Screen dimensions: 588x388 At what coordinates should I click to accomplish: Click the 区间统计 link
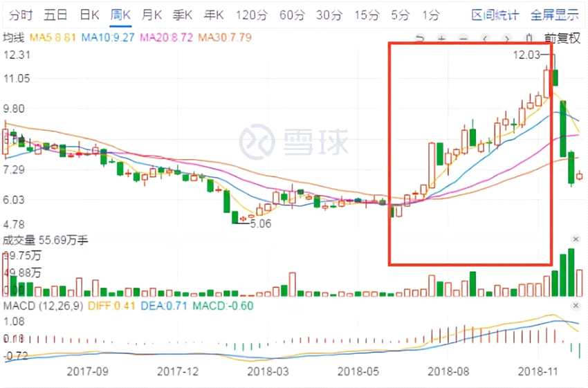495,15
